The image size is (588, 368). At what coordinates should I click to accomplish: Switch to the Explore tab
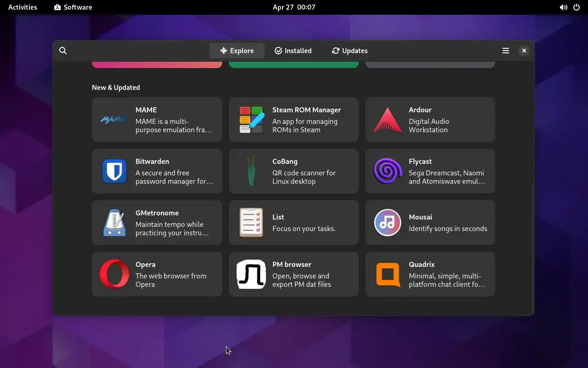point(237,51)
